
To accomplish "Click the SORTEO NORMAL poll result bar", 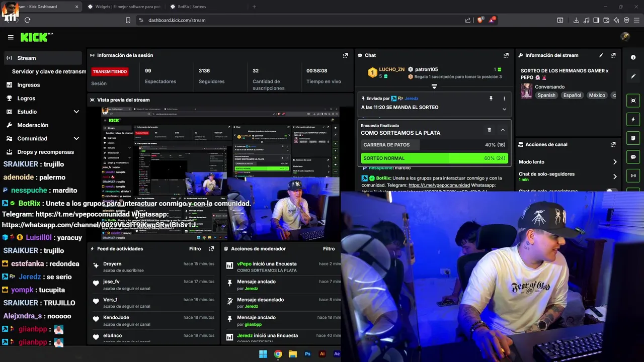I will [x=434, y=158].
